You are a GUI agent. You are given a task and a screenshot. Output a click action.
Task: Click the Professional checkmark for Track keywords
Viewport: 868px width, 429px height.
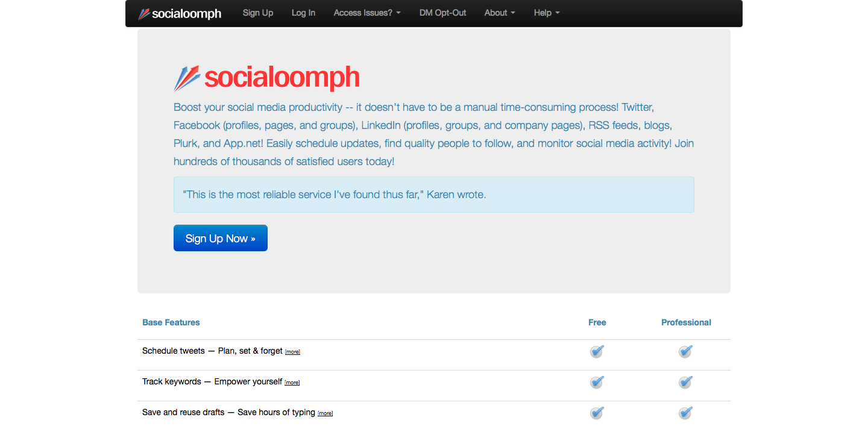tap(685, 382)
